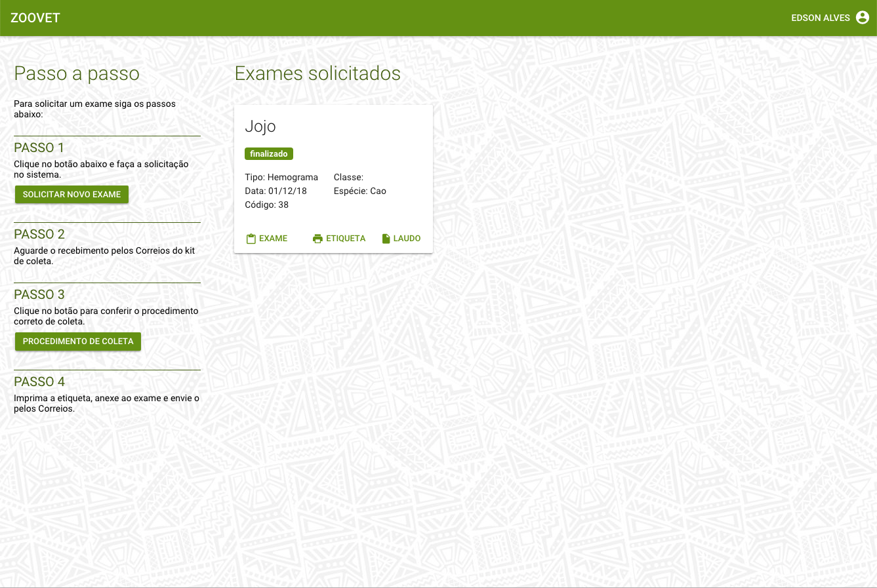Click the Código: 38 text
Viewport: 877px width, 588px height.
(x=266, y=205)
